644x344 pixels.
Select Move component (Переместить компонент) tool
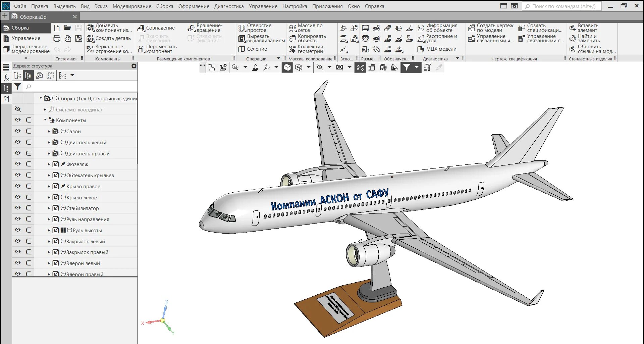point(157,49)
